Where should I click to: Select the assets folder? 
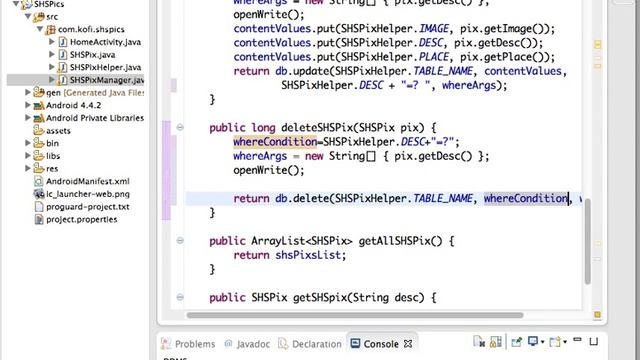58,131
